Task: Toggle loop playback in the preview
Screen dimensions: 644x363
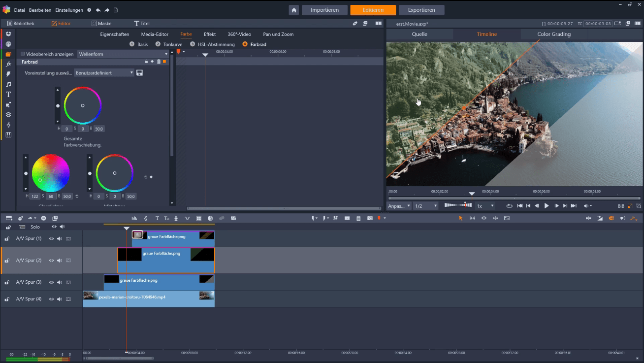Action: point(509,206)
